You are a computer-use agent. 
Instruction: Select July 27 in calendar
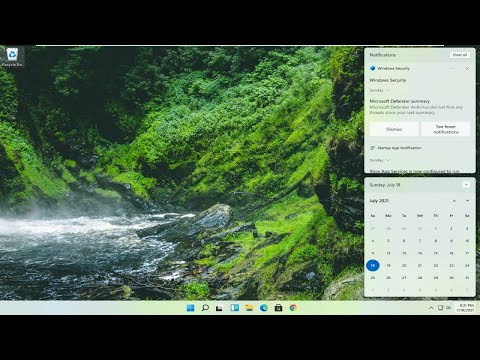[x=404, y=278]
